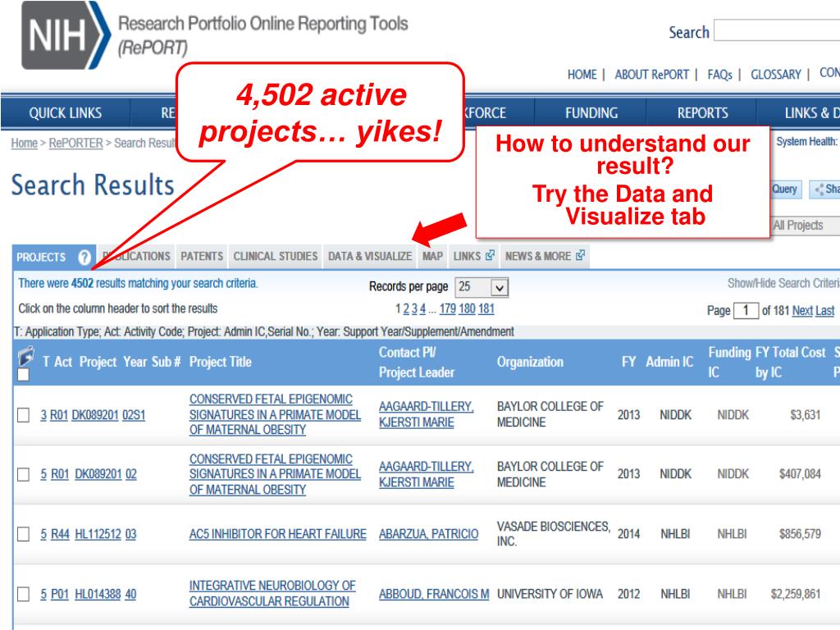Sort by the FY column header
The height and width of the screenshot is (630, 840).
[x=628, y=362]
